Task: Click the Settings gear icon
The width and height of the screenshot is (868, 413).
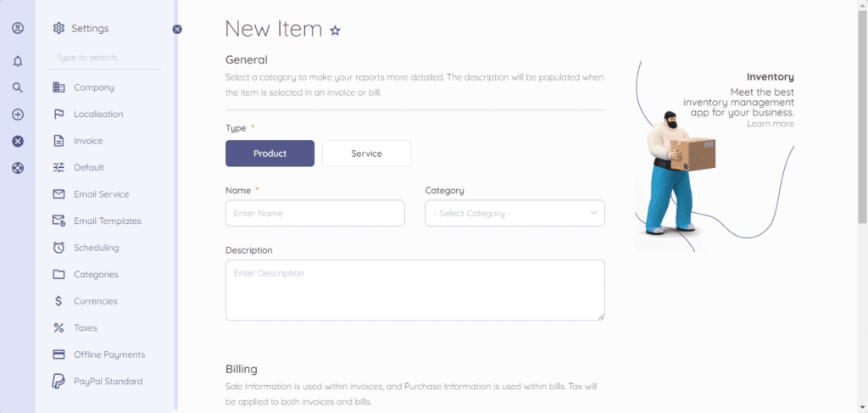Action: (58, 28)
